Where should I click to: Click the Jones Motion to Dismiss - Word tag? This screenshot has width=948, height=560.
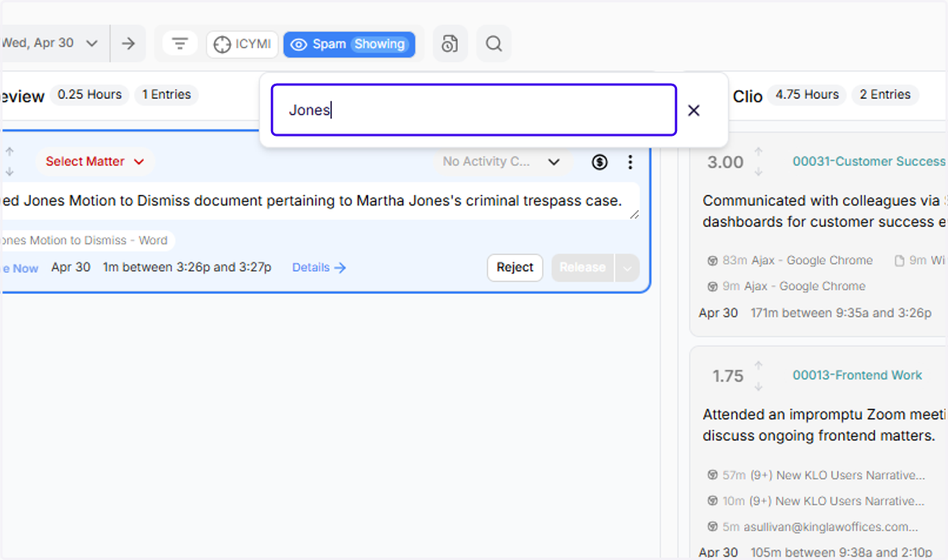86,240
